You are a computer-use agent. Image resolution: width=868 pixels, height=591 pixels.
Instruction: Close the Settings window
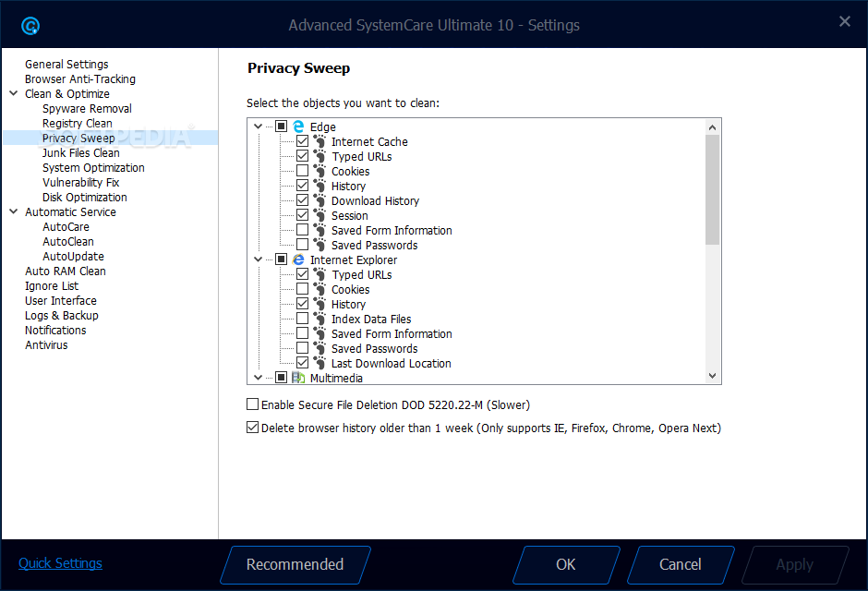pos(845,21)
